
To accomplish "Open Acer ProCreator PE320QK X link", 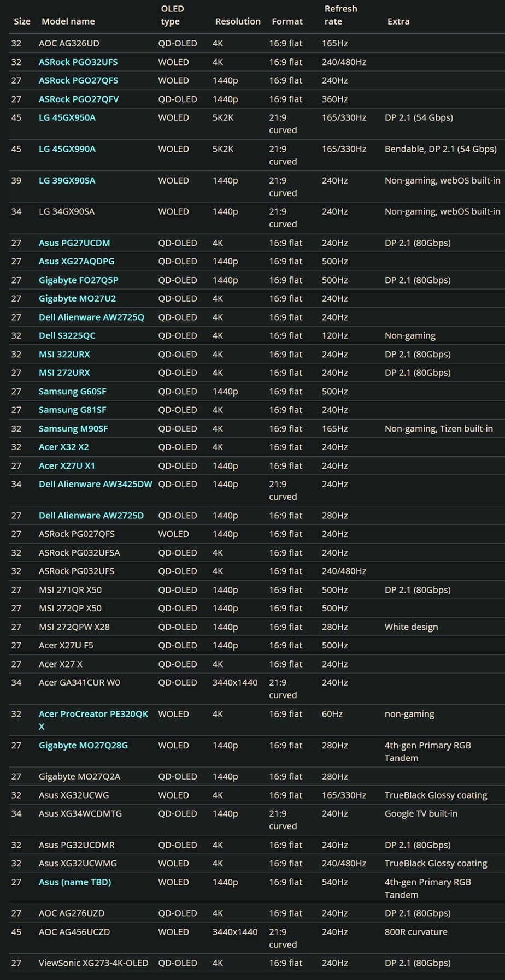I will pos(93,720).
